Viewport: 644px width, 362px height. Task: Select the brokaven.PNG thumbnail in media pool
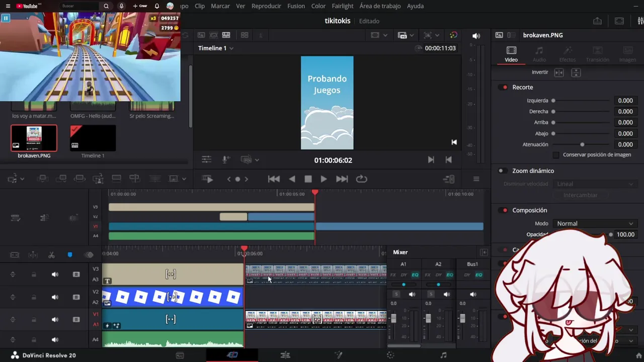[x=34, y=138]
